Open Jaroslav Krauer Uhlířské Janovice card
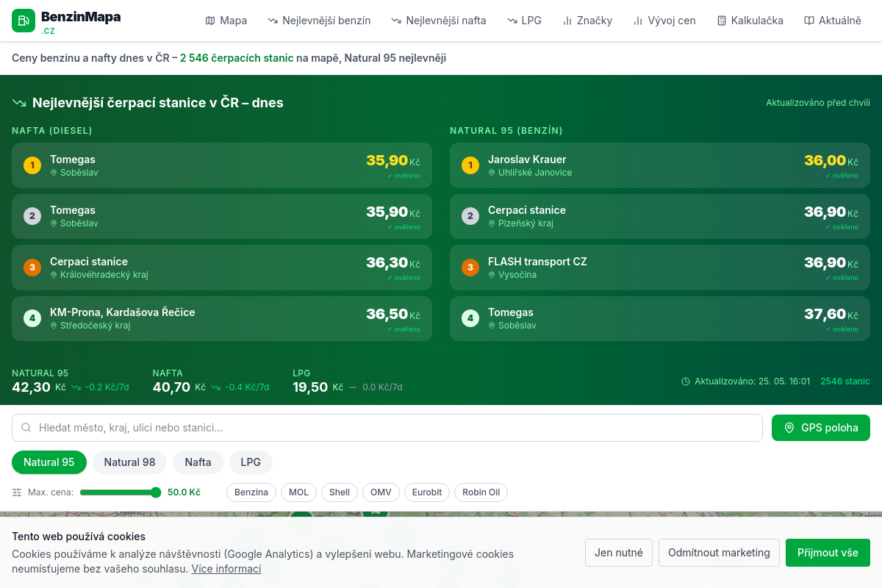 pos(660,165)
